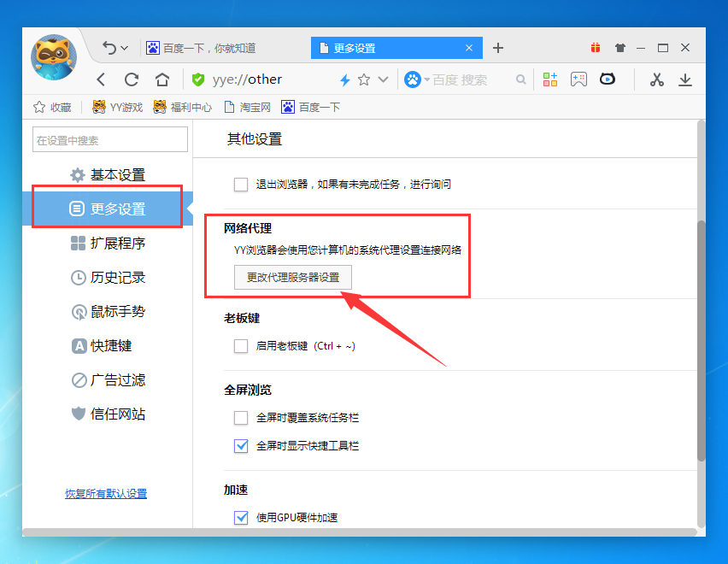Image resolution: width=728 pixels, height=564 pixels.
Task: Click the panda video icon on toolbar
Action: 607,79
